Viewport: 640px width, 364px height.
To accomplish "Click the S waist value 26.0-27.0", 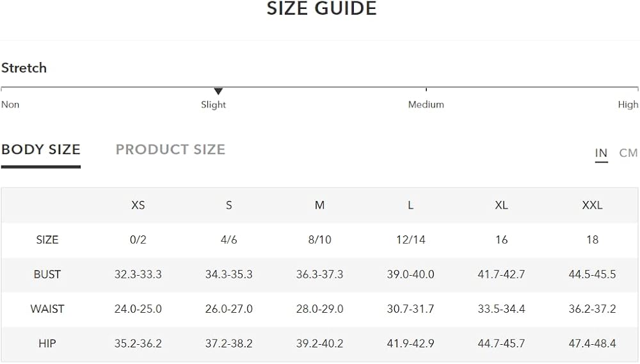I will pyautogui.click(x=228, y=309).
